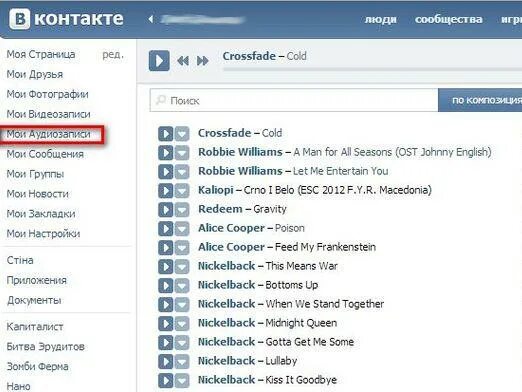This screenshot has width=522, height=392.
Task: Open Мои Закладки
Action: coord(41,214)
